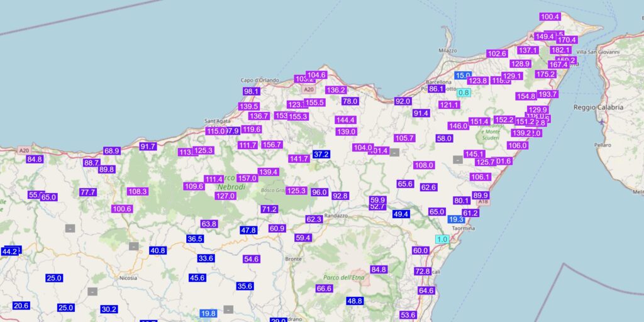
Task: Select the 146.0 rainfall label
Action: coord(458,126)
